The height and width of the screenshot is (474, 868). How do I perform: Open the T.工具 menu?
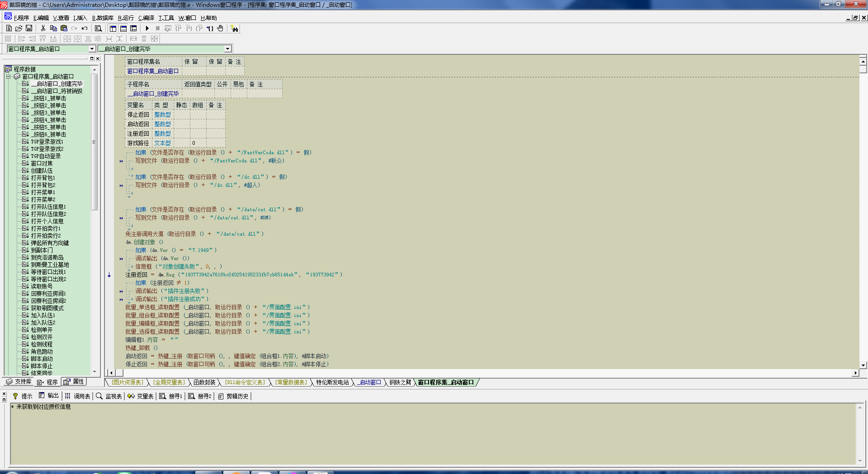pyautogui.click(x=166, y=18)
